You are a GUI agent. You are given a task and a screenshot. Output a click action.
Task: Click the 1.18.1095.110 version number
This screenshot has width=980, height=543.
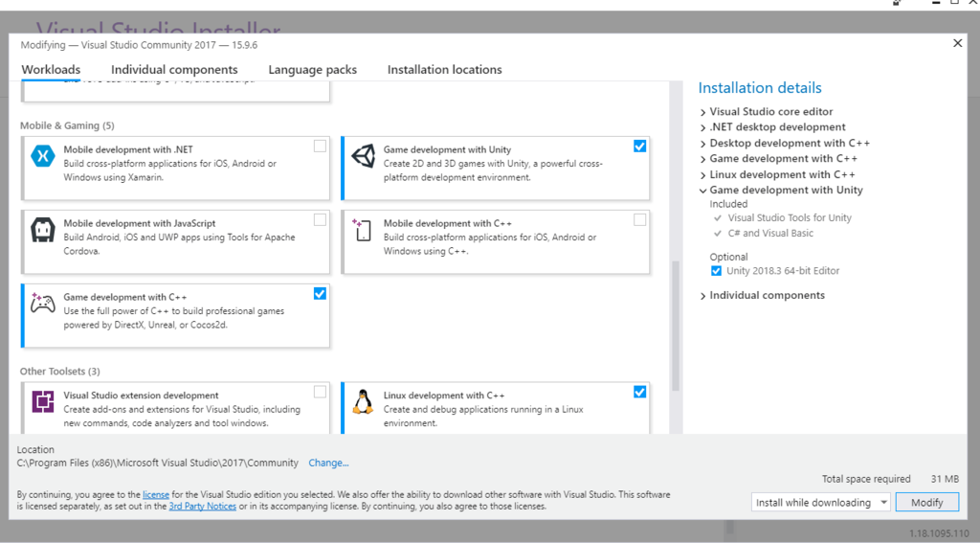[940, 533]
